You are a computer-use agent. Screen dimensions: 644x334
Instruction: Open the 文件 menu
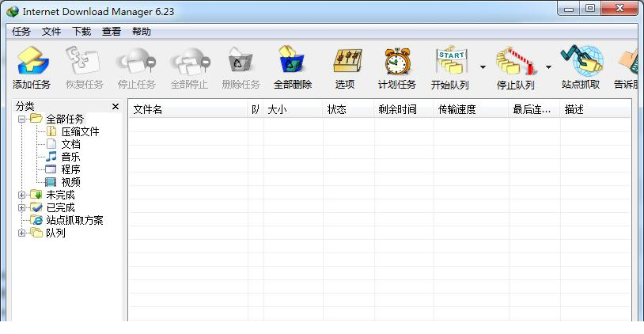click(x=51, y=32)
